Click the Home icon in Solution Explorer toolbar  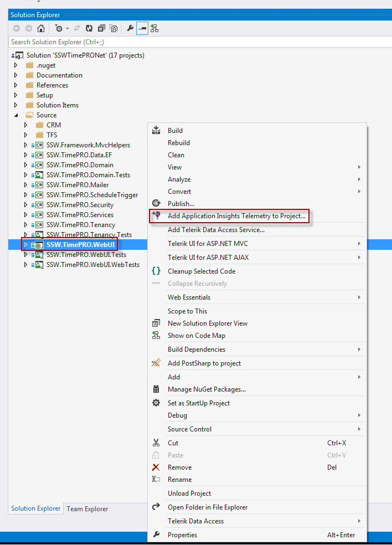click(40, 28)
